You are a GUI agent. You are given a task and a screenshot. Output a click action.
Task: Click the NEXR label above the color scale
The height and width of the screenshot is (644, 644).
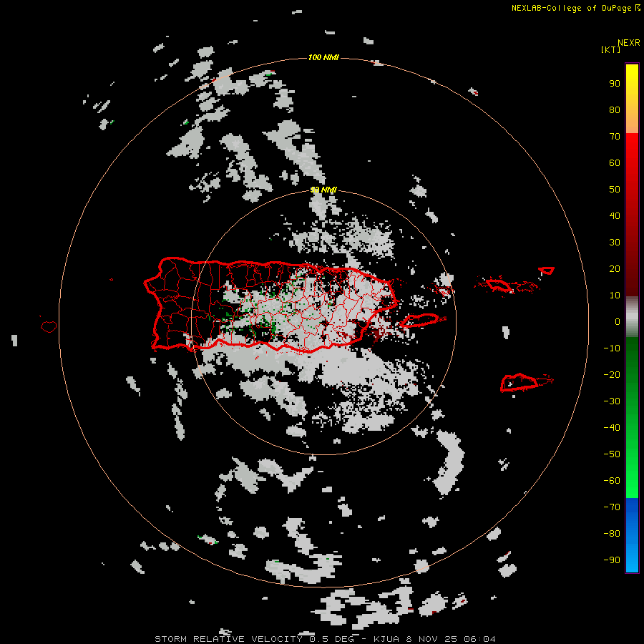click(628, 43)
